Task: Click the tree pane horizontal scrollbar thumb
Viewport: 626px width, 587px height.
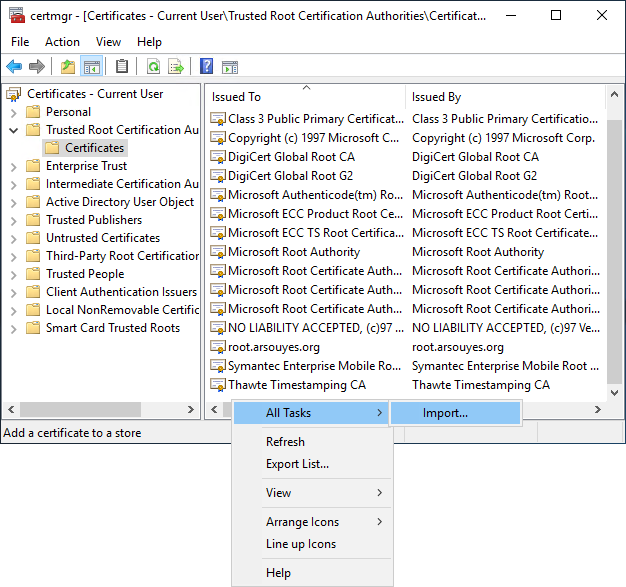Action: (x=80, y=410)
